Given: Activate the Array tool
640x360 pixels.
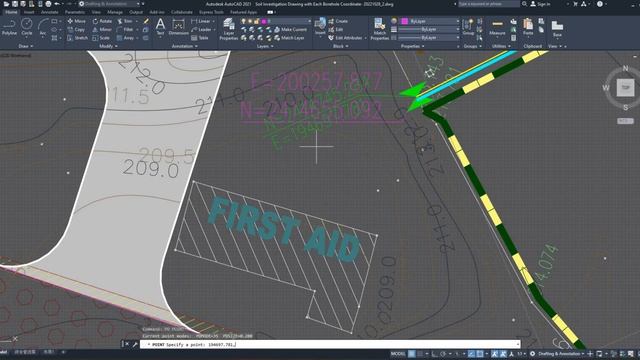Looking at the screenshot, I should [x=125, y=38].
